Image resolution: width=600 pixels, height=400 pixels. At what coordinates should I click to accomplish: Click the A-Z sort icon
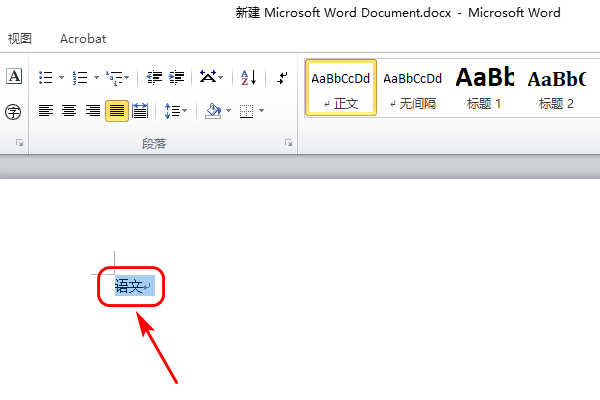coord(249,78)
